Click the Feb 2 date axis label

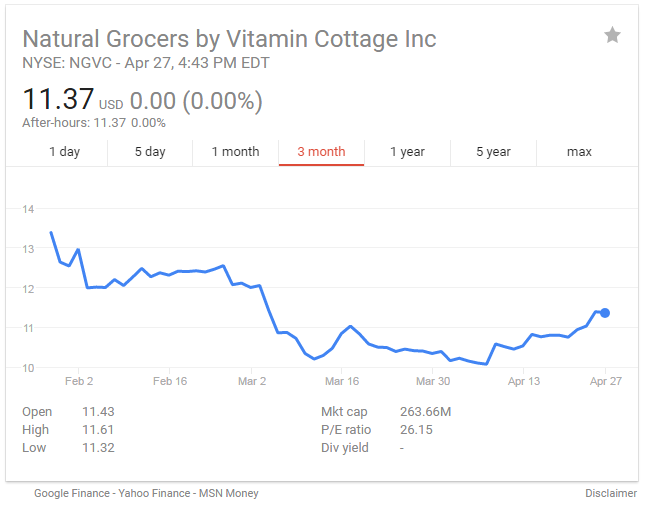click(79, 381)
